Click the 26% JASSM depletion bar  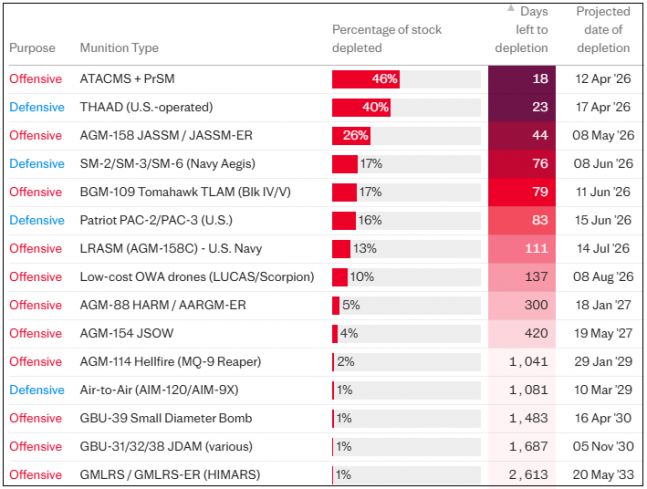(x=351, y=135)
